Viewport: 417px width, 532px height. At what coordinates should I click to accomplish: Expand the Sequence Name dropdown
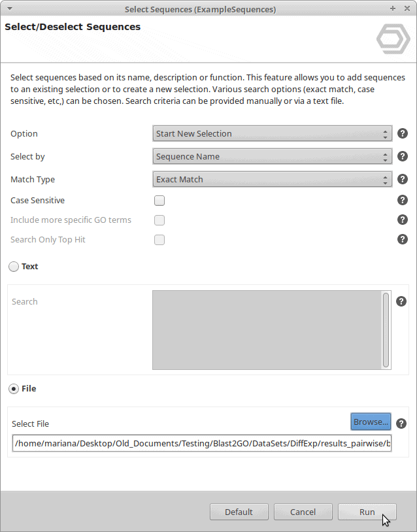coord(272,156)
